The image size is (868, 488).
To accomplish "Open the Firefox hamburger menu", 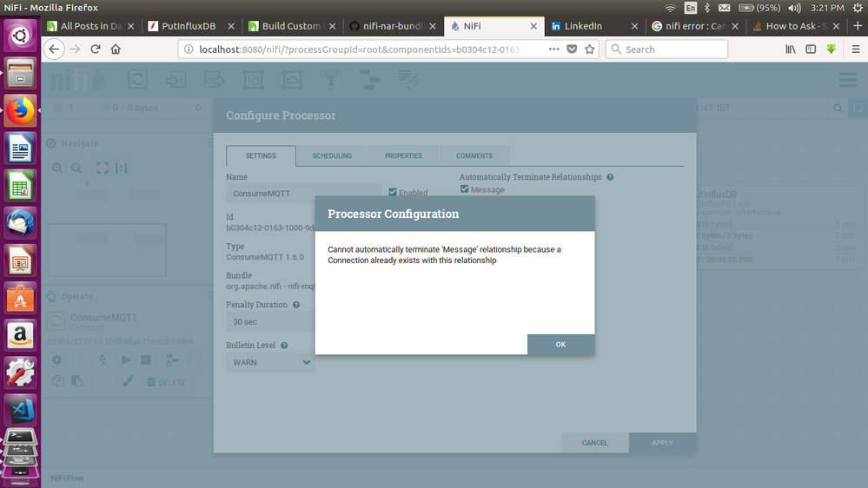I will point(856,49).
